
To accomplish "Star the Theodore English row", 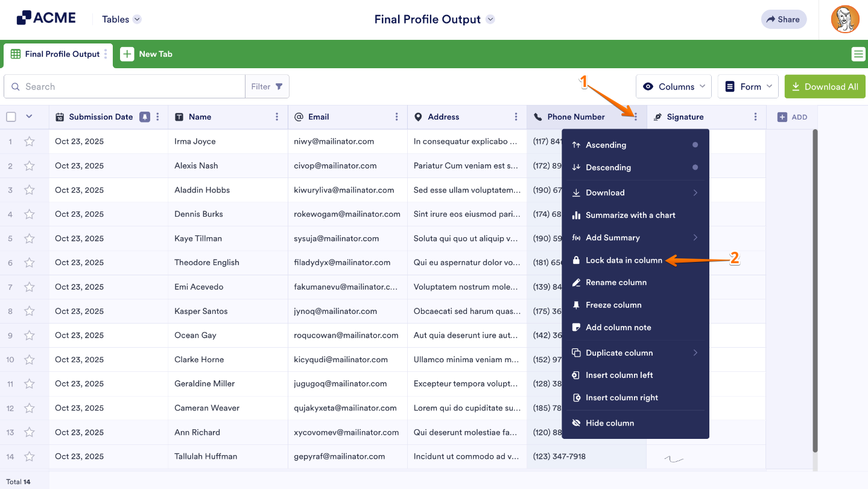I will [x=29, y=263].
